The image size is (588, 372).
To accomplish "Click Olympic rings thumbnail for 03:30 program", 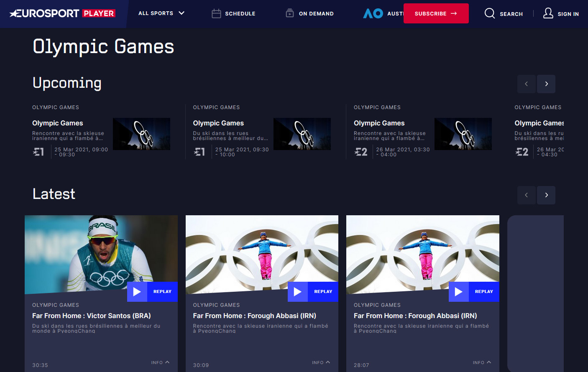I will pos(463,134).
